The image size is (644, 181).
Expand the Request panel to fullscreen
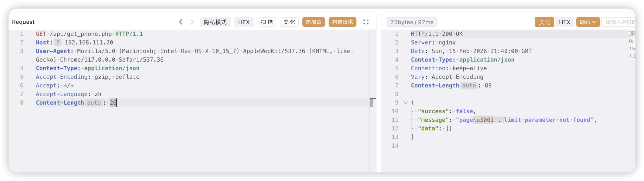coord(366,22)
